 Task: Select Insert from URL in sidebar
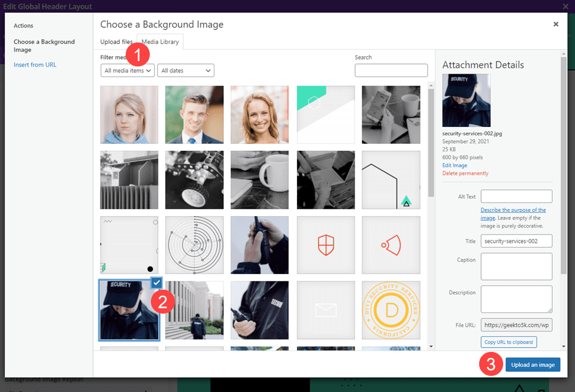[35, 65]
